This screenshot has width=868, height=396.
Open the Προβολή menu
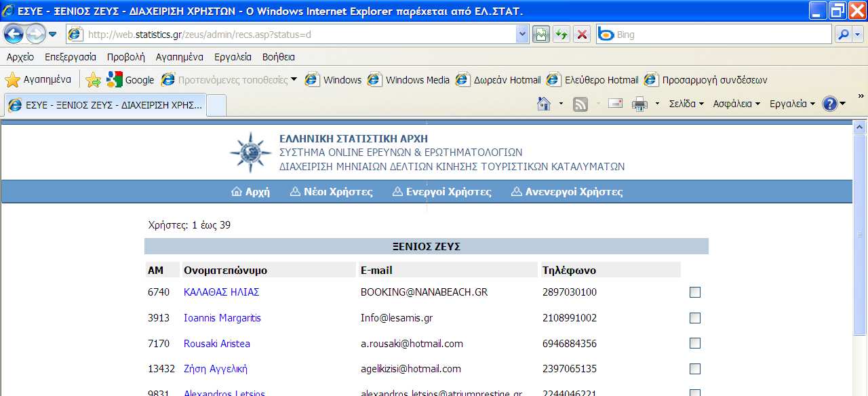coord(126,57)
